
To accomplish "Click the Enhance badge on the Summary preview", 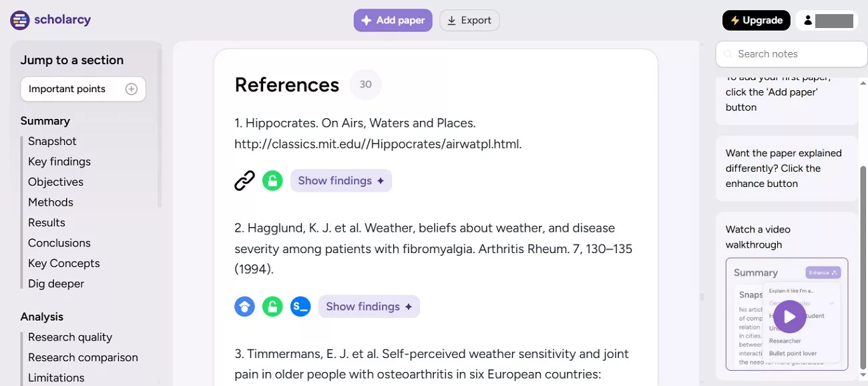I will click(x=823, y=272).
